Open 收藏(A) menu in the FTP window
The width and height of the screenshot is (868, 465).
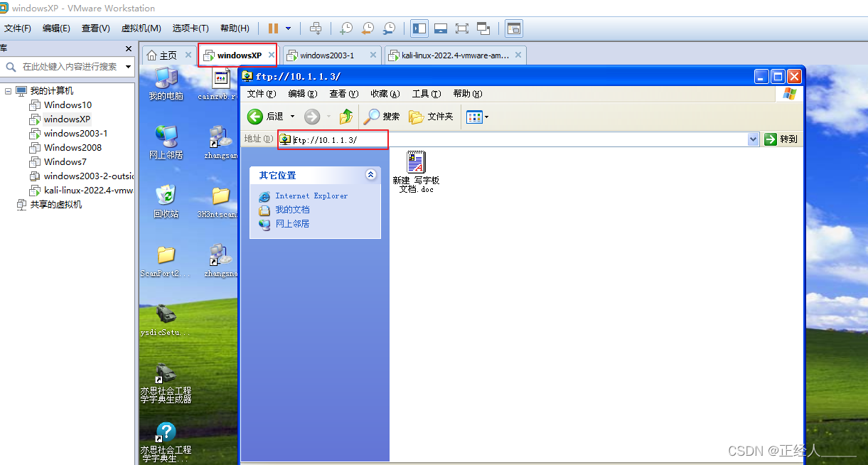(385, 94)
